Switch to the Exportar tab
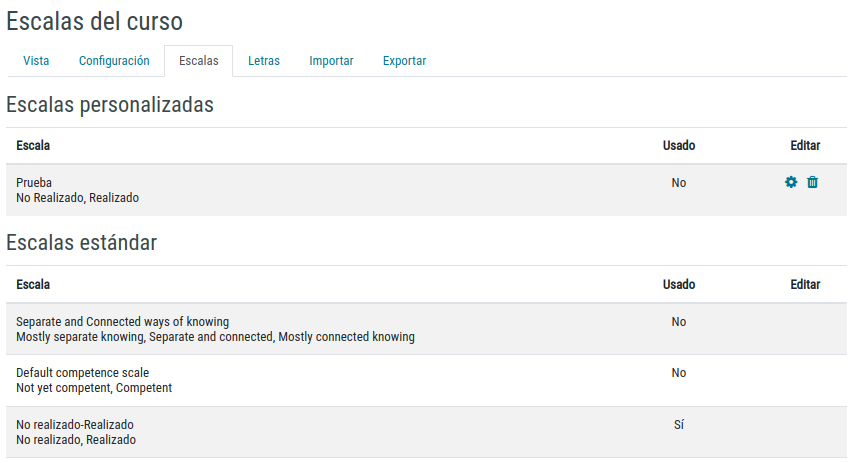 click(x=404, y=61)
